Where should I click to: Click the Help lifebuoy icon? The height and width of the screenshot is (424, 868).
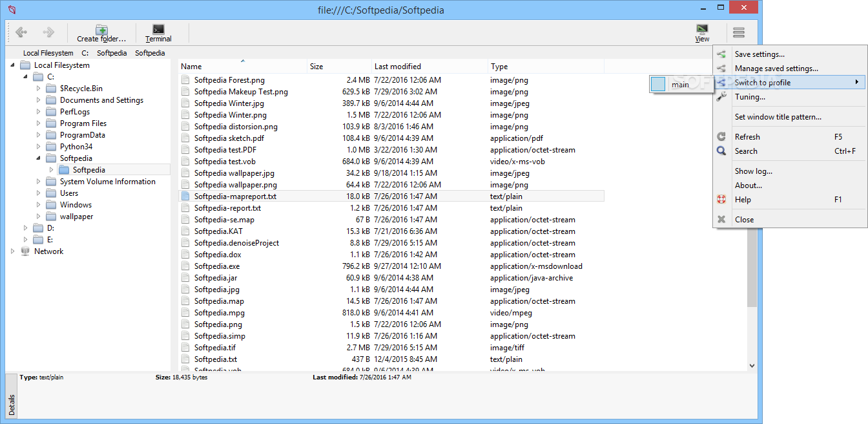(721, 200)
